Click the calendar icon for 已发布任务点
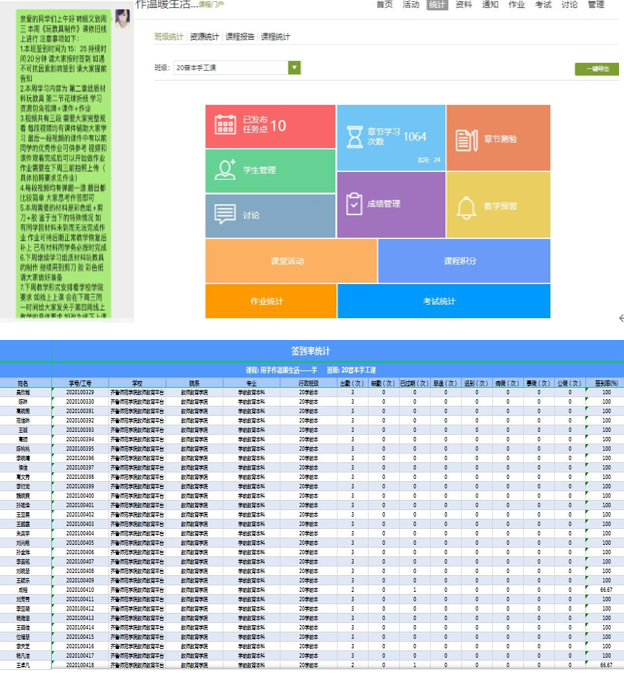 point(226,126)
